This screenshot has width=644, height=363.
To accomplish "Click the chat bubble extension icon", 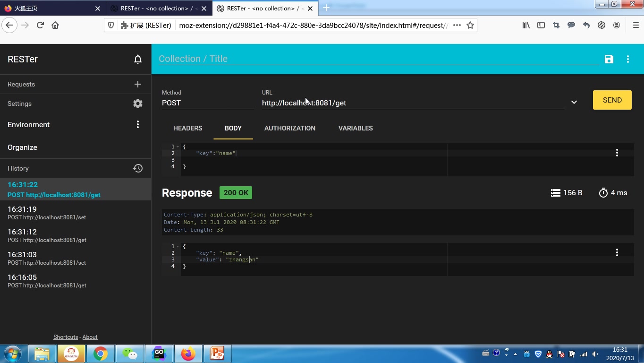I will (x=571, y=25).
